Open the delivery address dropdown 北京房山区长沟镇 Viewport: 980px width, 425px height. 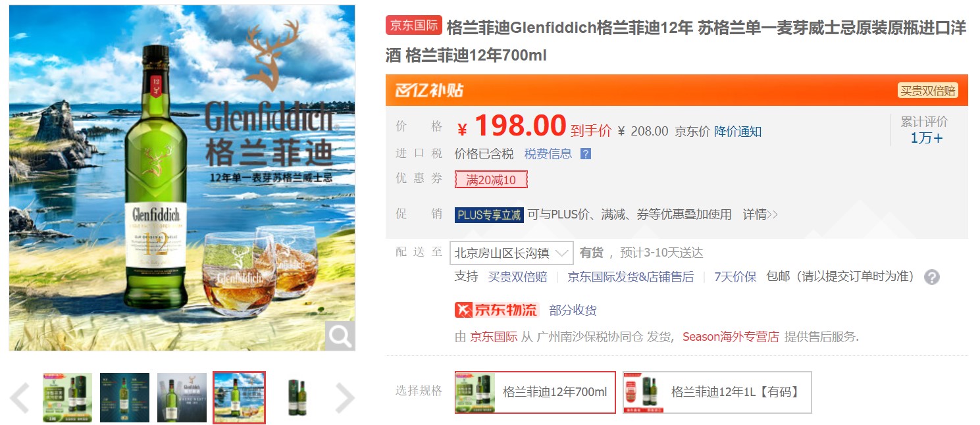(511, 253)
